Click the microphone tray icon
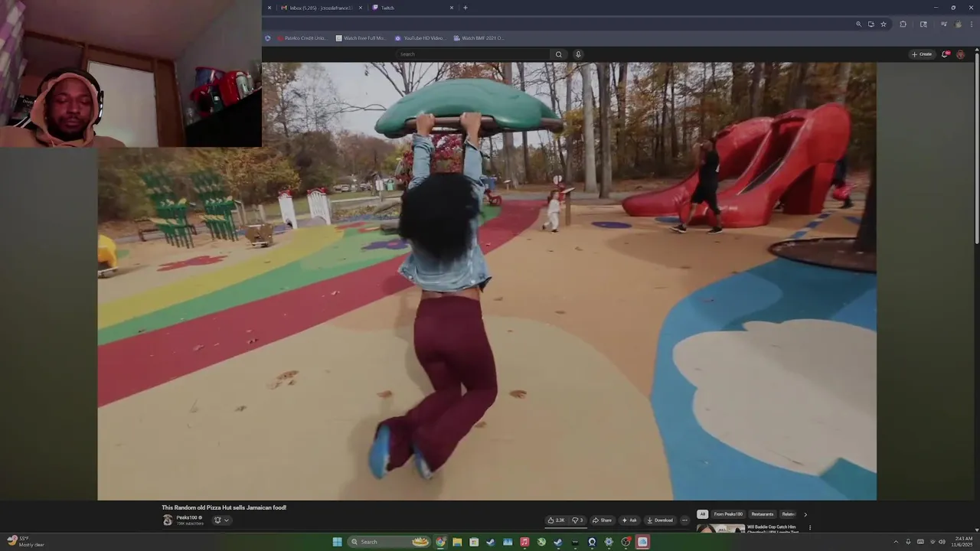 pyautogui.click(x=908, y=542)
